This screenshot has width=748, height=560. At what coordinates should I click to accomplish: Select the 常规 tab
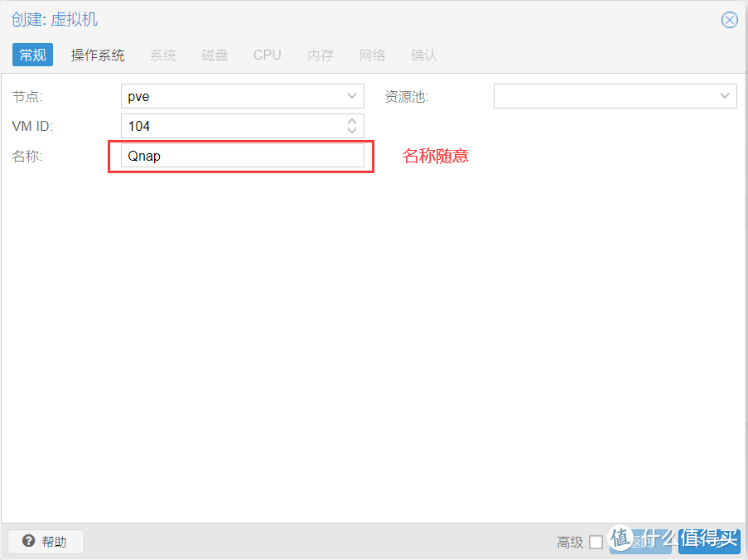tap(31, 55)
